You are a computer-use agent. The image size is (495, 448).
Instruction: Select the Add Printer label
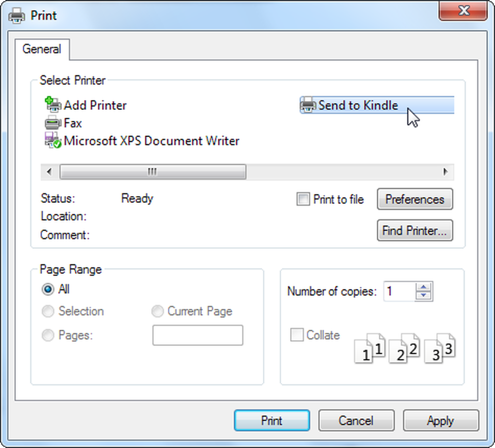95,105
